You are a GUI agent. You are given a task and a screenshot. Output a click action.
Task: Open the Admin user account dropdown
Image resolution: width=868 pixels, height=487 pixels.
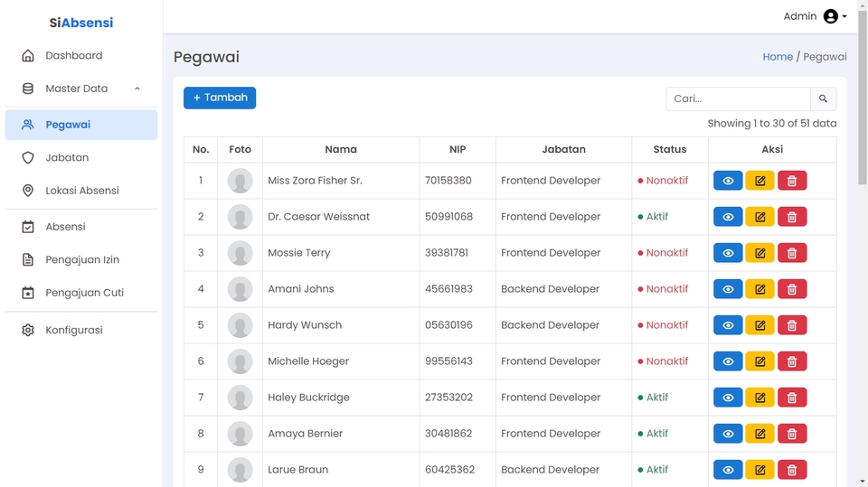pos(815,16)
